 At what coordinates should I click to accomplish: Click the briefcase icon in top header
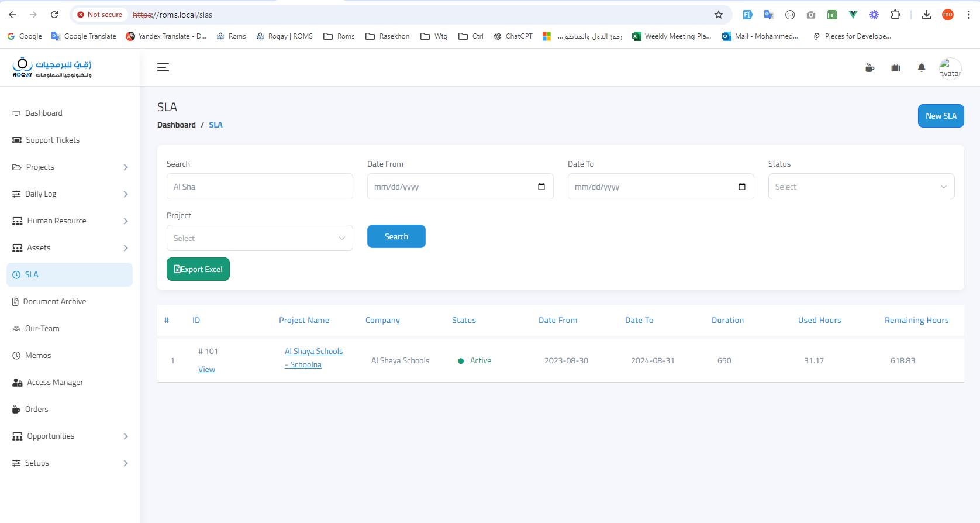click(x=896, y=68)
